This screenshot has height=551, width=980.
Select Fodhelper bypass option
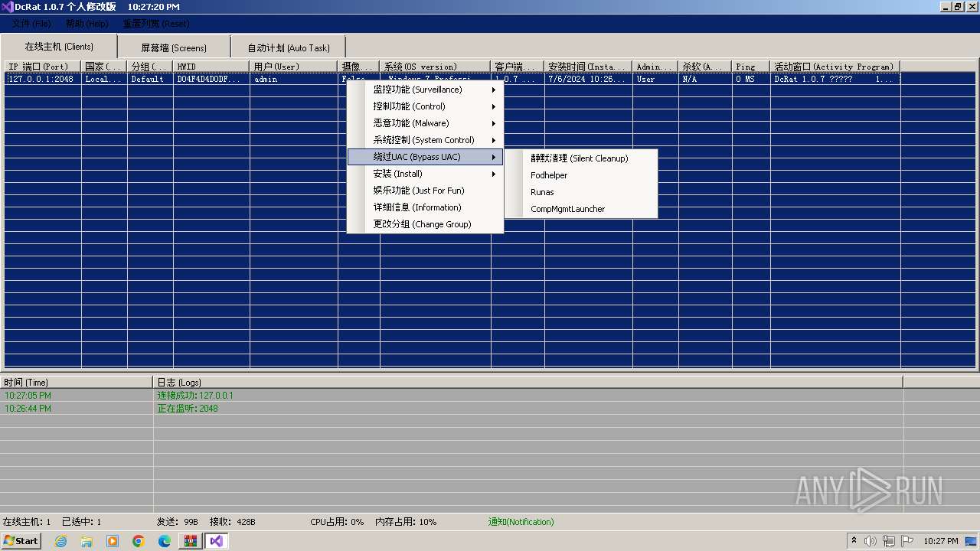581,175
